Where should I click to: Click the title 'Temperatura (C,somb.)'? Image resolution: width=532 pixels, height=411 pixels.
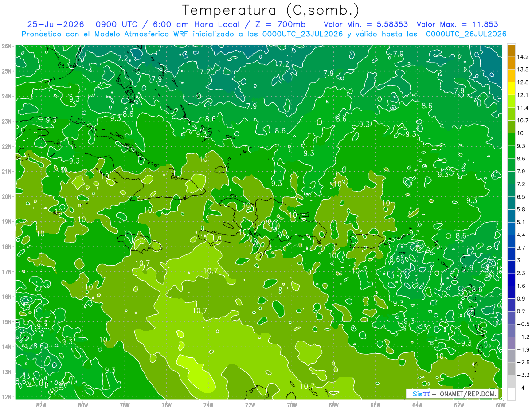[x=270, y=10]
